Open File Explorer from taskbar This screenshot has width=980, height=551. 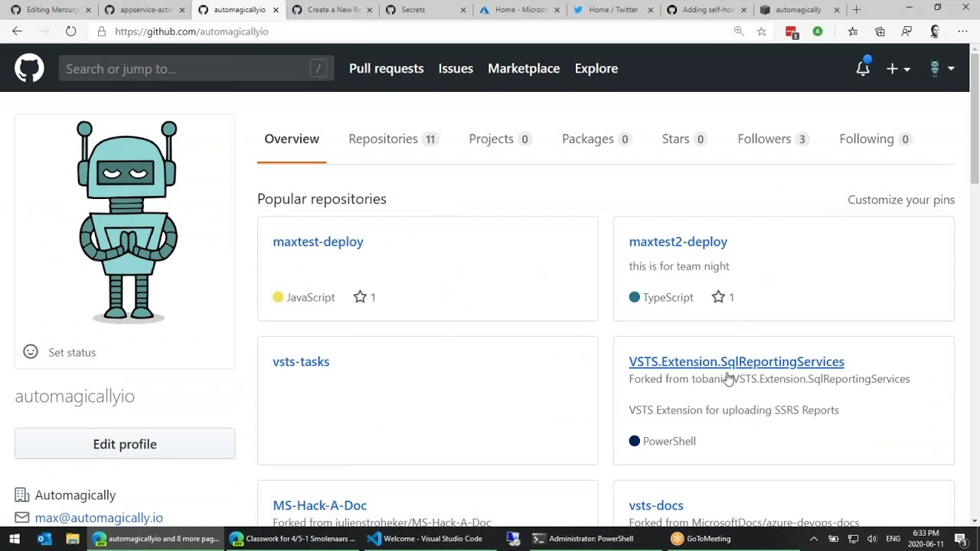73,539
